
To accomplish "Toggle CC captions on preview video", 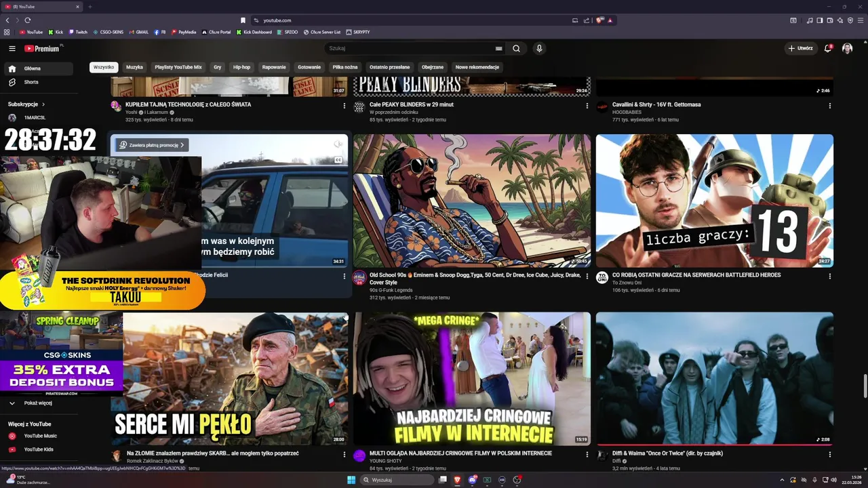I will point(338,160).
